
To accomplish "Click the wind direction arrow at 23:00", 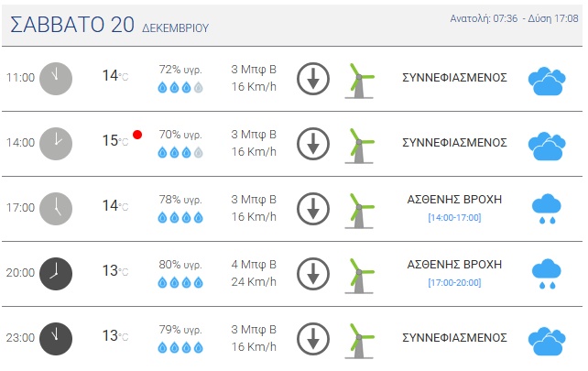I will pos(313,337).
